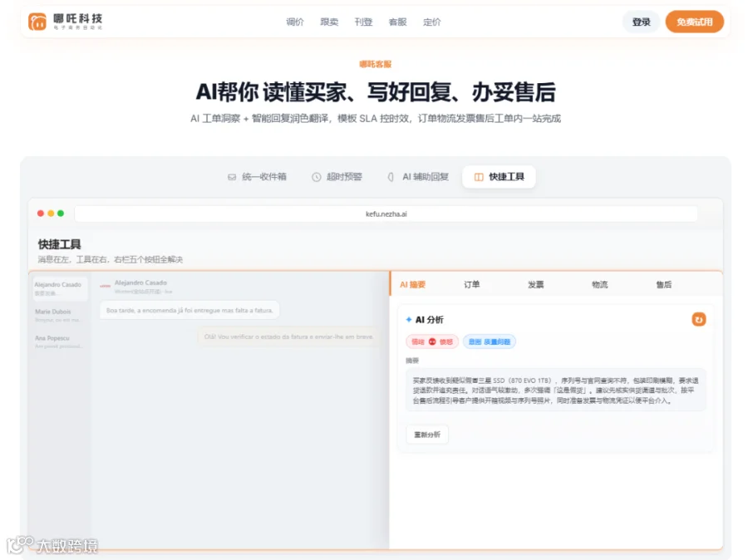Click the clock icon beside 超时预警

[x=317, y=177]
